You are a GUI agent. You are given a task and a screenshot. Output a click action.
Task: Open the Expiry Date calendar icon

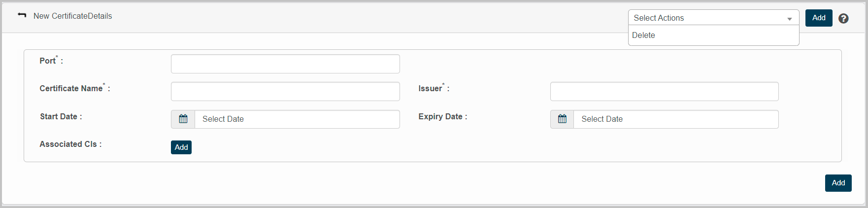pos(562,119)
